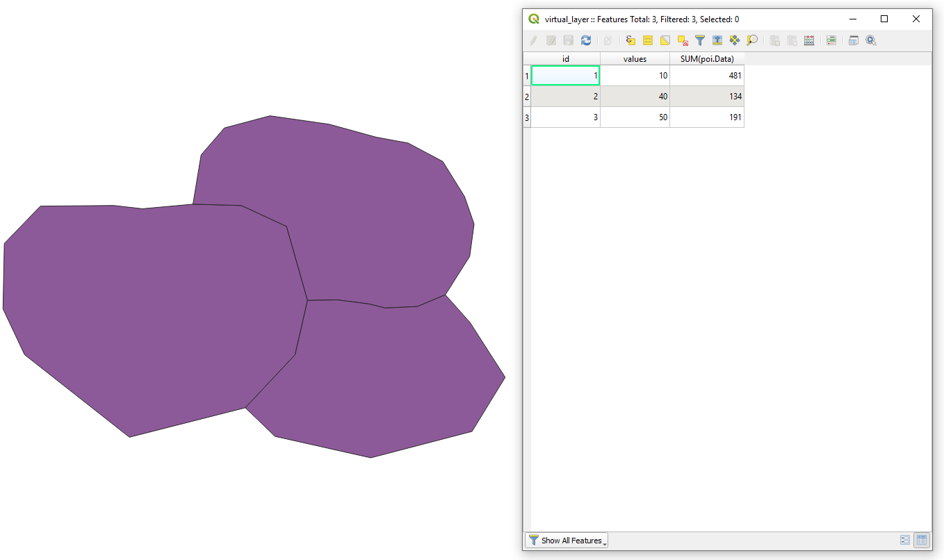Screen dimensions: 944x560
Task: Click the id cell containing 1
Action: (x=566, y=76)
